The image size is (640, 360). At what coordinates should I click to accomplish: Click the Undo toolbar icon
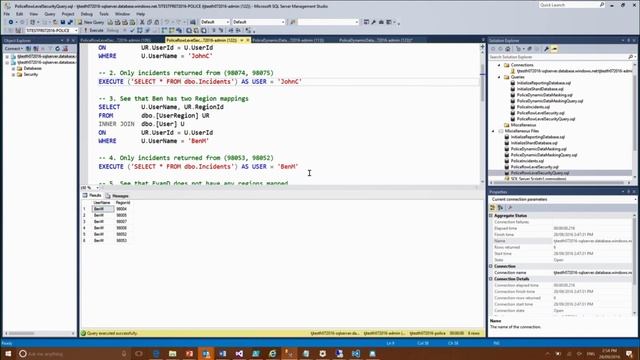(167, 22)
